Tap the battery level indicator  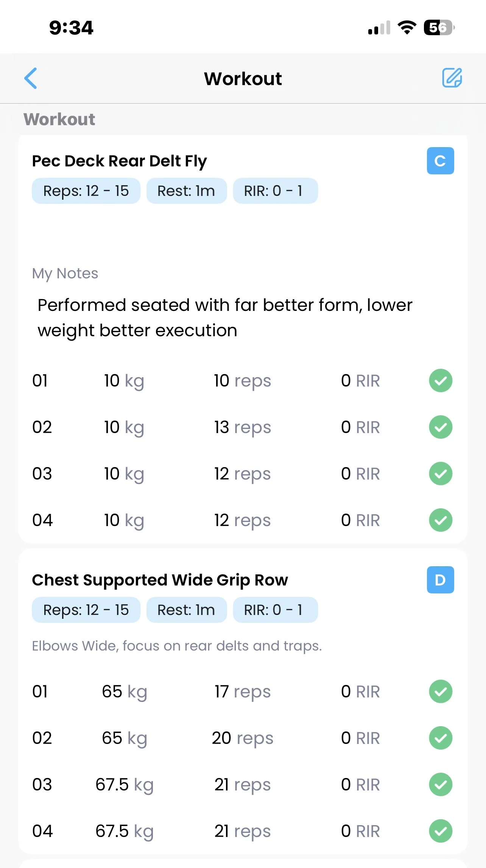[439, 28]
